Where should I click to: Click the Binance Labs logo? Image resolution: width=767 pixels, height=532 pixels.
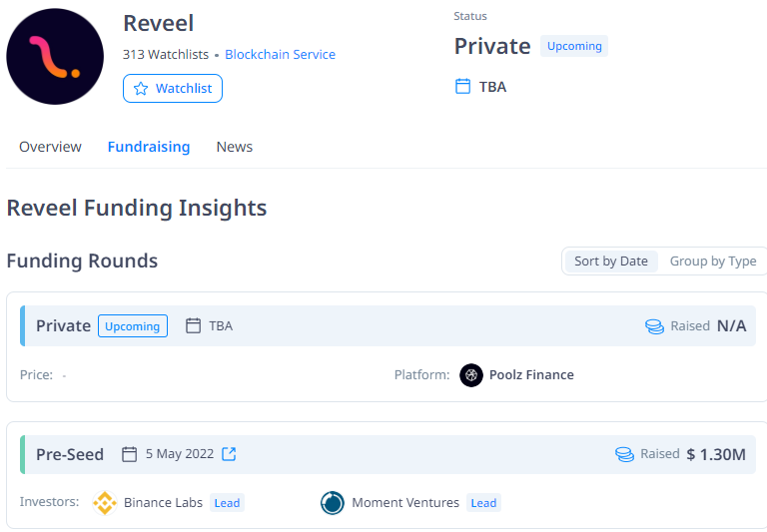105,503
